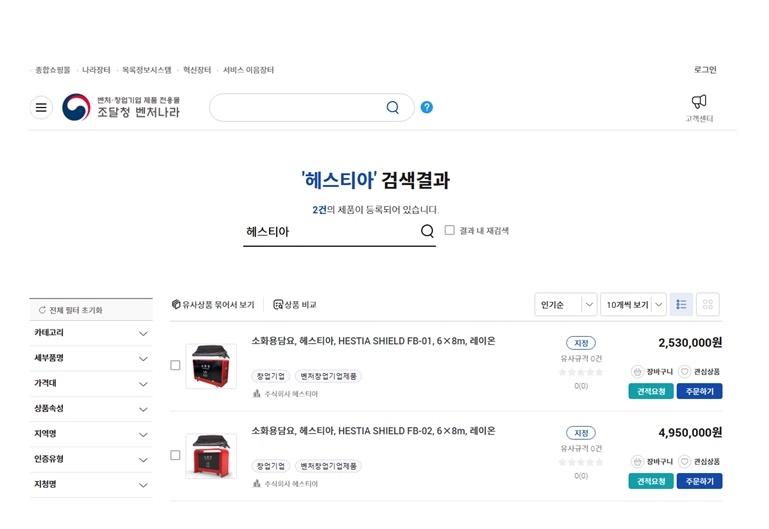Click the reset icon beside 전체 필터 초기화
The width and height of the screenshot is (769, 529).
point(42,310)
